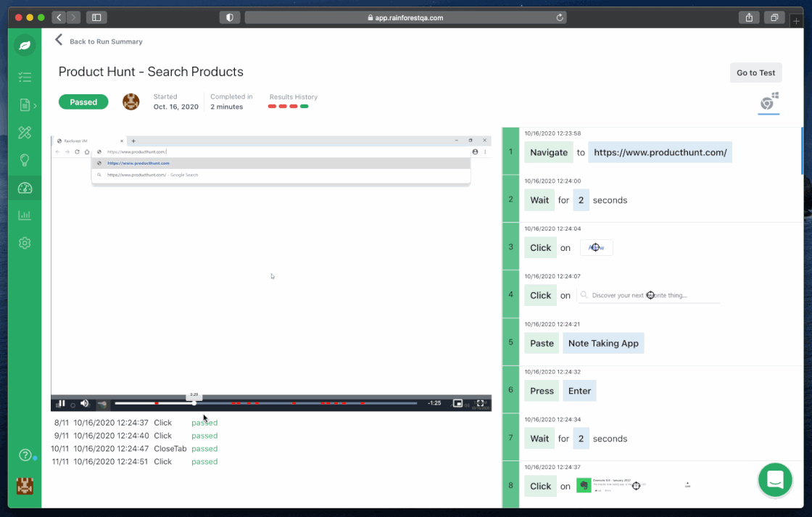Go forward in the Safari toolbar

point(73,17)
